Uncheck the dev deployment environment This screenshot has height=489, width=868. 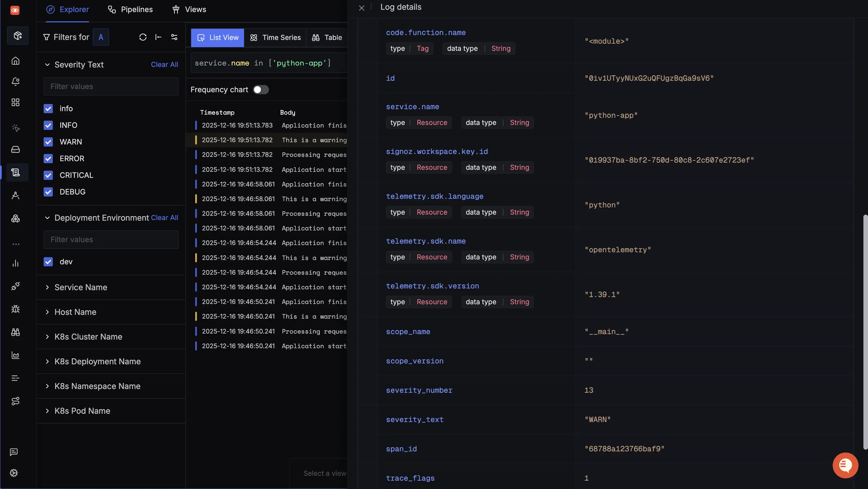tap(48, 261)
